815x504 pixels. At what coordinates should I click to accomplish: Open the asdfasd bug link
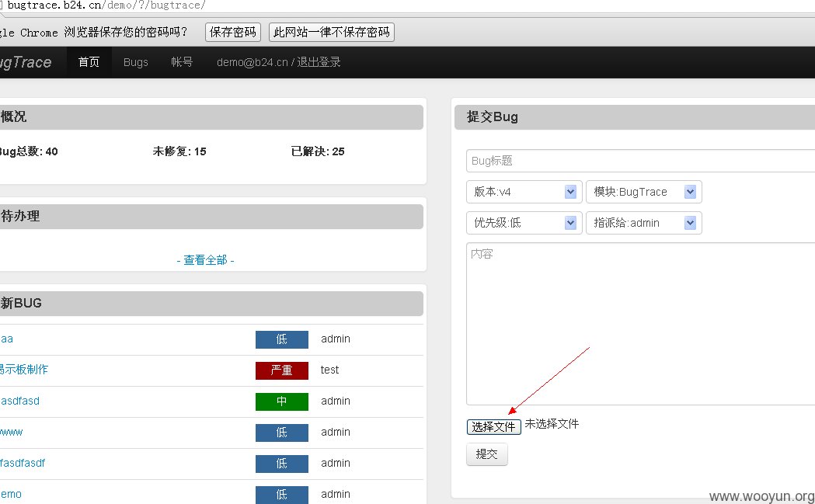19,401
